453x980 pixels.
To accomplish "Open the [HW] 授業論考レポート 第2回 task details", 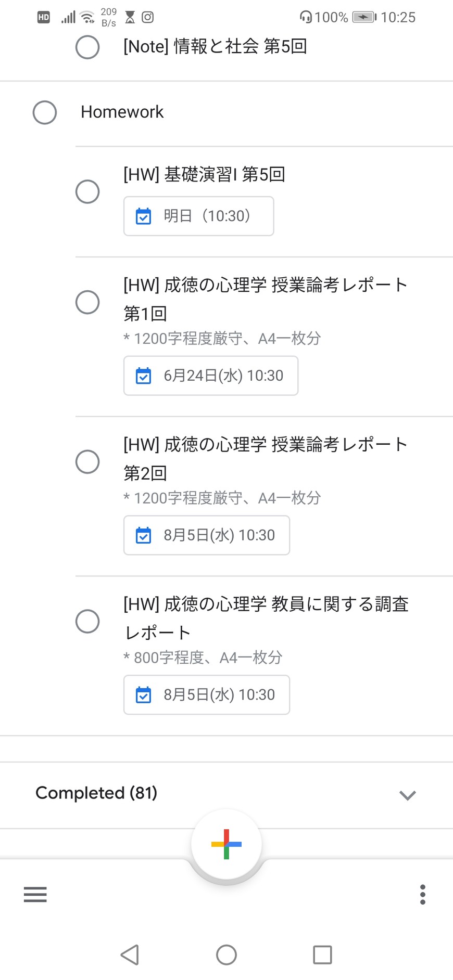I will click(266, 458).
